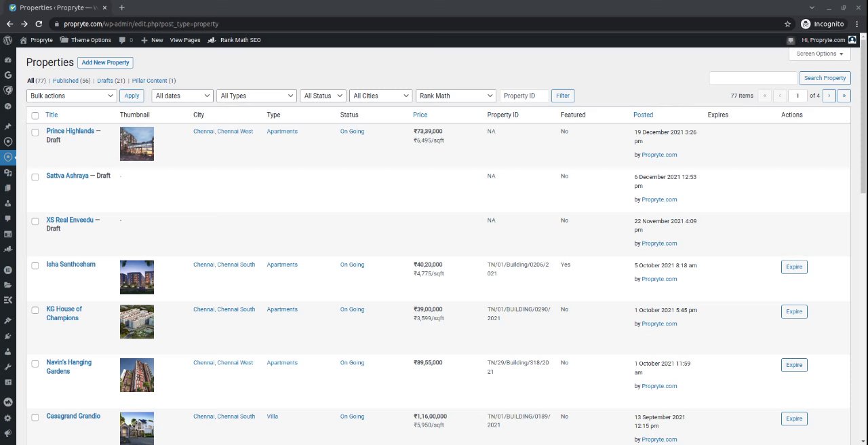Open the comments bubble in admin bar
The image size is (868, 445).
pyautogui.click(x=122, y=40)
